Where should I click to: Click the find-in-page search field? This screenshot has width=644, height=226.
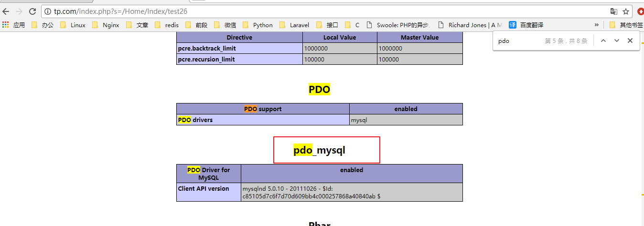click(518, 41)
